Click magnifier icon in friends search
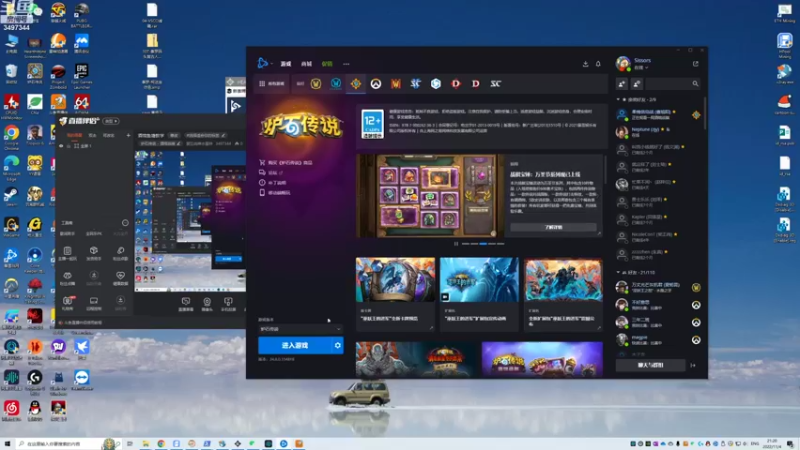800x450 pixels. coord(695,84)
